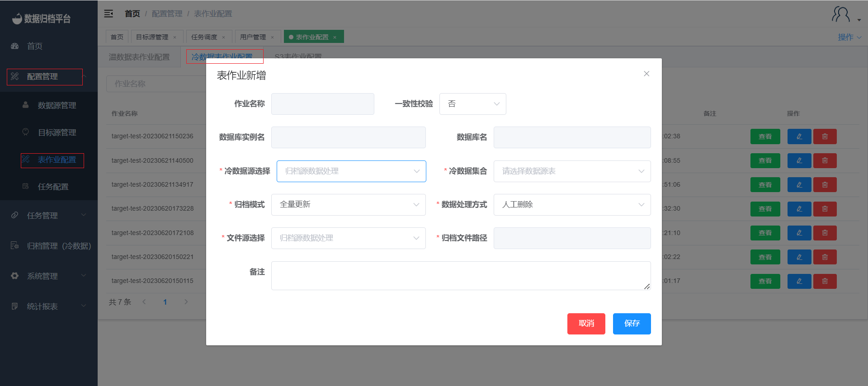
Task: Click the 保存 button
Action: (632, 324)
